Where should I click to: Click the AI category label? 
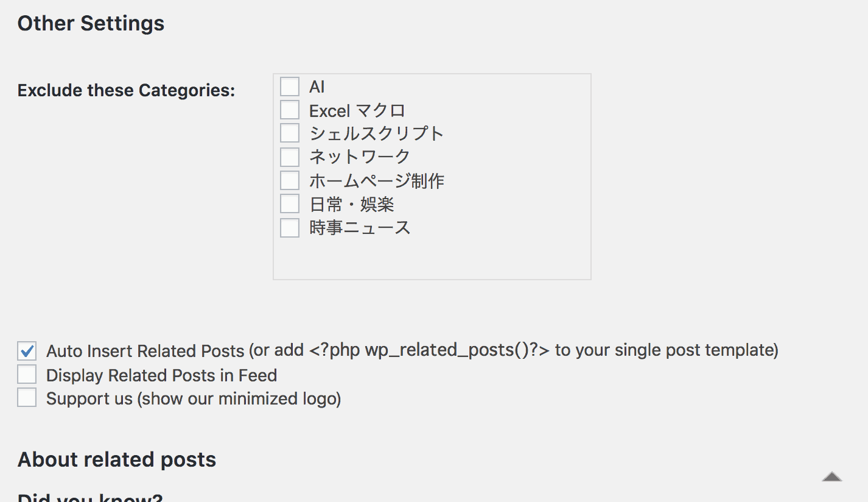click(x=317, y=87)
